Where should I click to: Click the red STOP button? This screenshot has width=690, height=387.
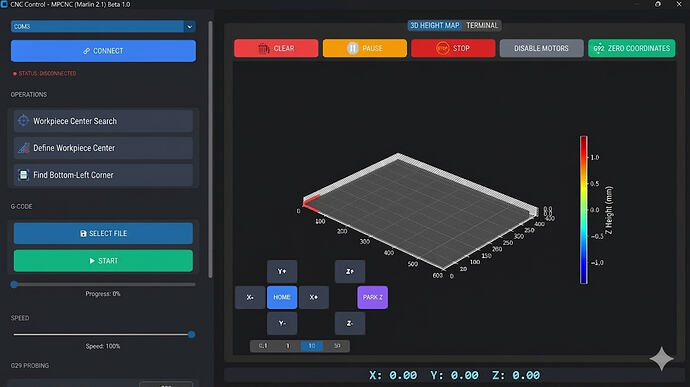coord(453,48)
